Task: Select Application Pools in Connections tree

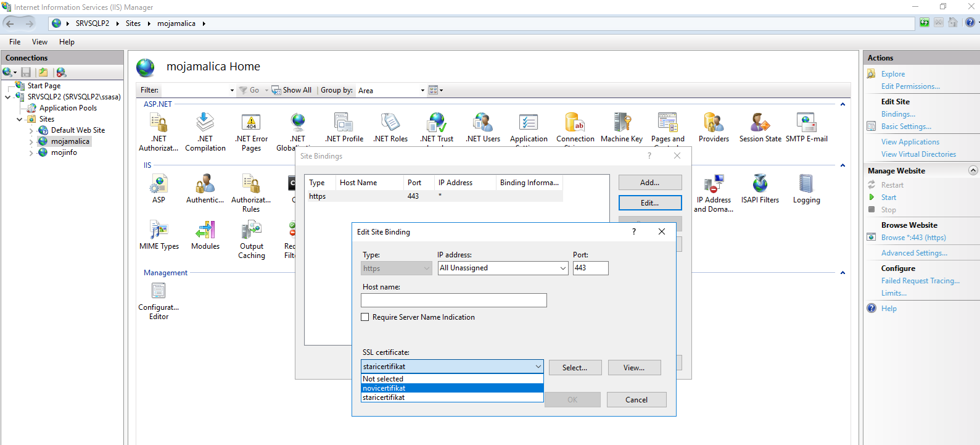Action: 68,108
